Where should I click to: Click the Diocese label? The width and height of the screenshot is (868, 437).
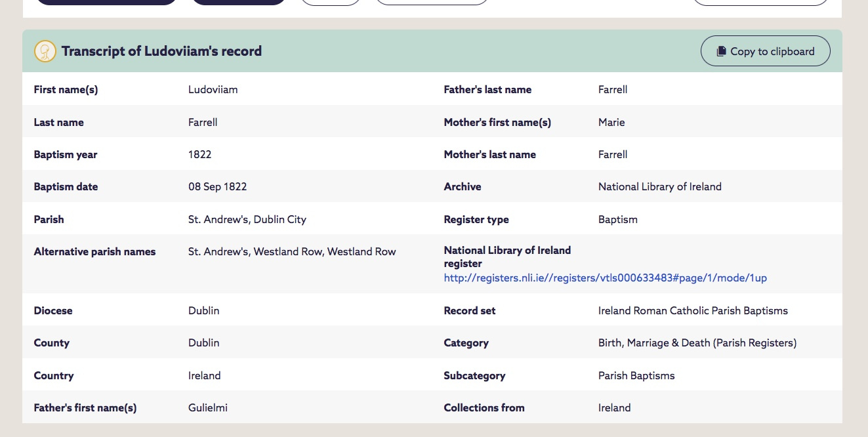point(53,310)
